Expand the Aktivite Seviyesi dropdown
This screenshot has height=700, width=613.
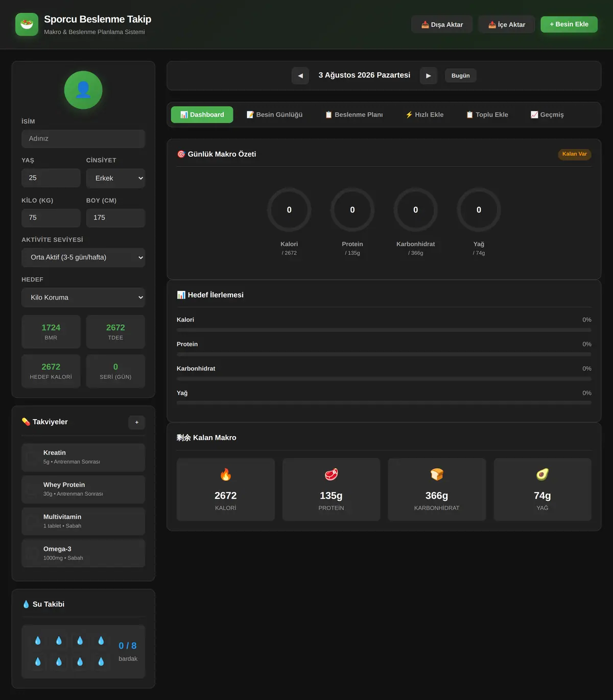pos(83,257)
